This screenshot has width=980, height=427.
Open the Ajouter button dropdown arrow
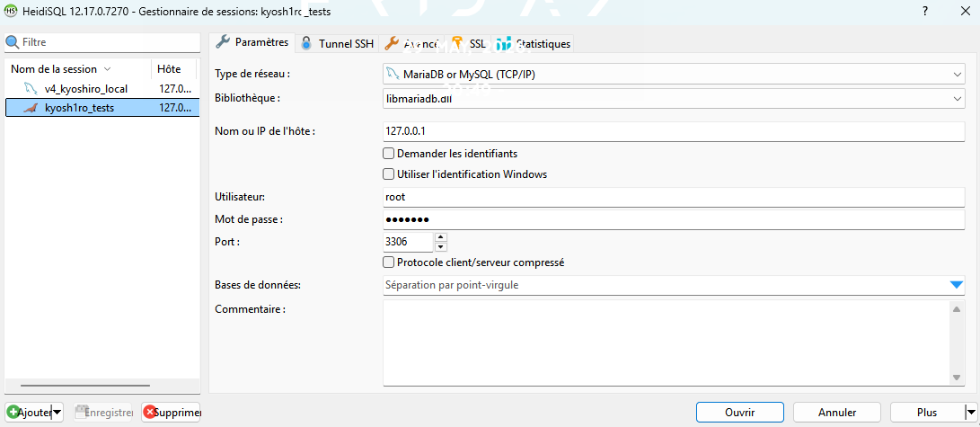[57, 413]
